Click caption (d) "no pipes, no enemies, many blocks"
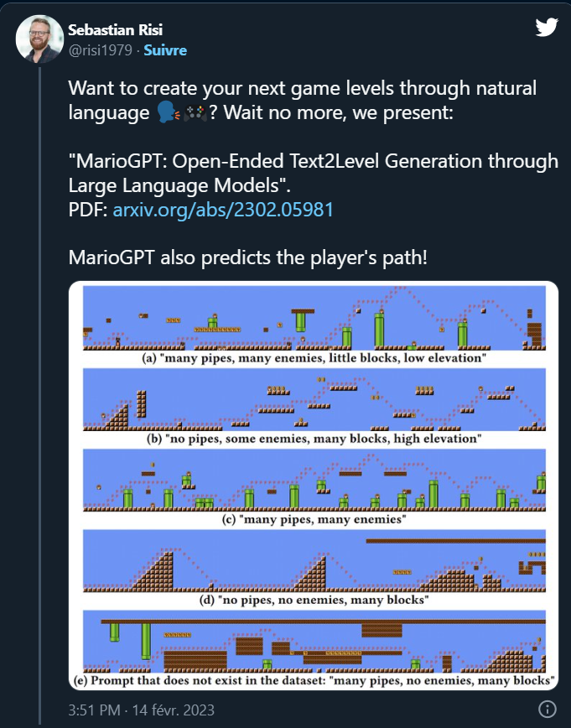This screenshot has height=728, width=571. coord(314,601)
